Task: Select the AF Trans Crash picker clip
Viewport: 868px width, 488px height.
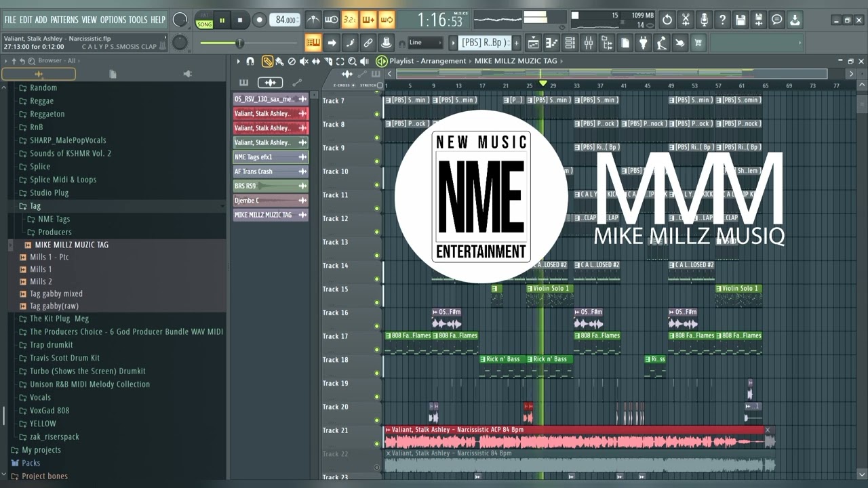Action: tap(271, 171)
